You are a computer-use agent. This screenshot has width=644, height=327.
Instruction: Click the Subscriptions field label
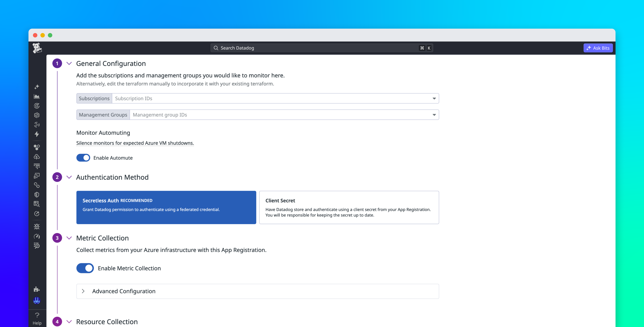94,98
